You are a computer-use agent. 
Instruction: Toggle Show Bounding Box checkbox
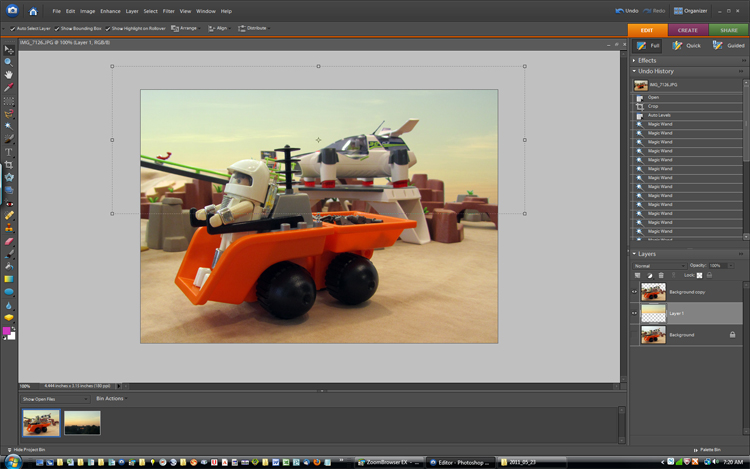59,29
